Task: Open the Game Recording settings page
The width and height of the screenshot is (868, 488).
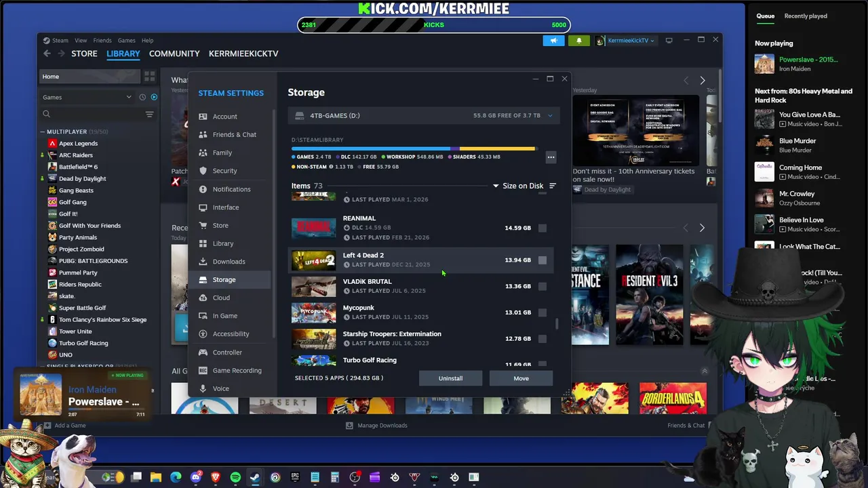Action: (x=232, y=371)
